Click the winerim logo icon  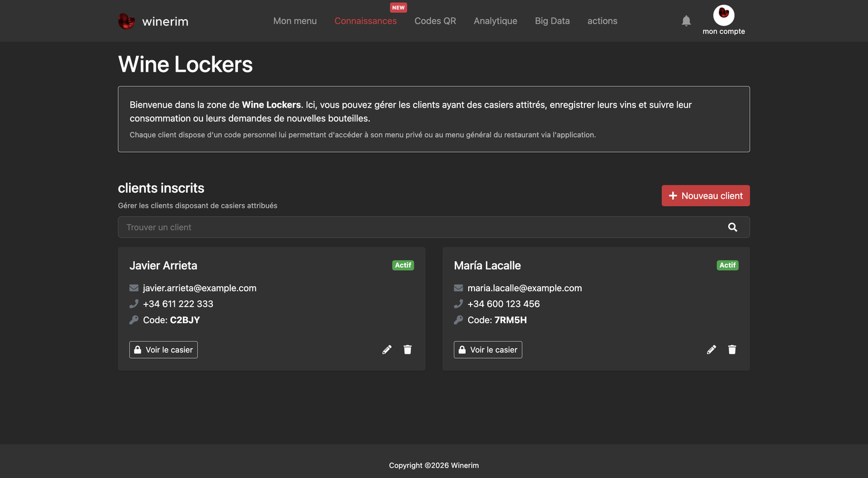point(126,21)
